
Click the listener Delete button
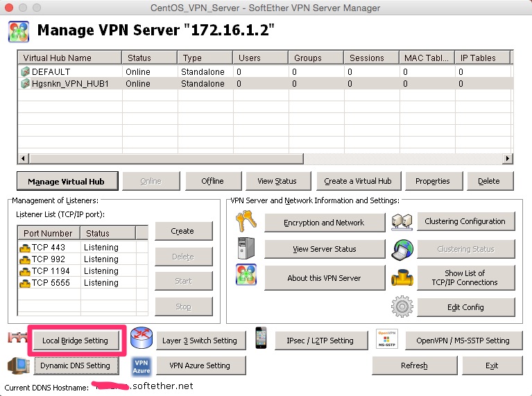[184, 257]
